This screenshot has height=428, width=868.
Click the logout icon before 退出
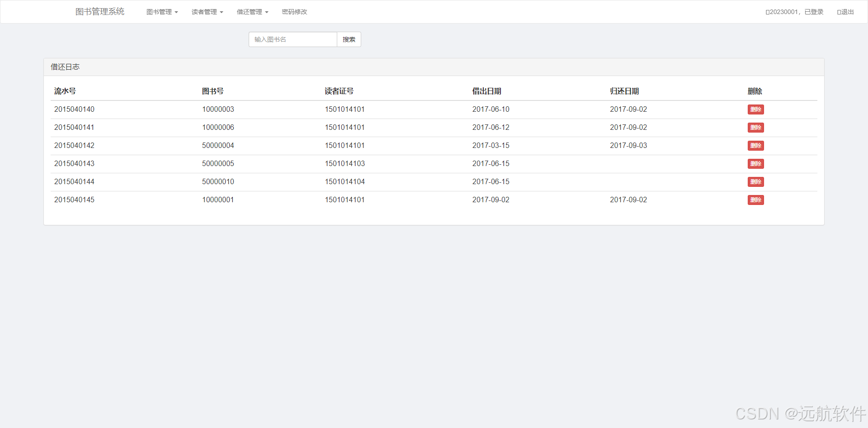[838, 12]
